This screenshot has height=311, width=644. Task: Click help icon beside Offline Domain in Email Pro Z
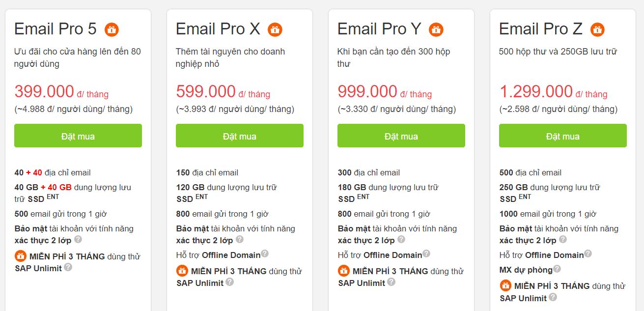pyautogui.click(x=588, y=254)
